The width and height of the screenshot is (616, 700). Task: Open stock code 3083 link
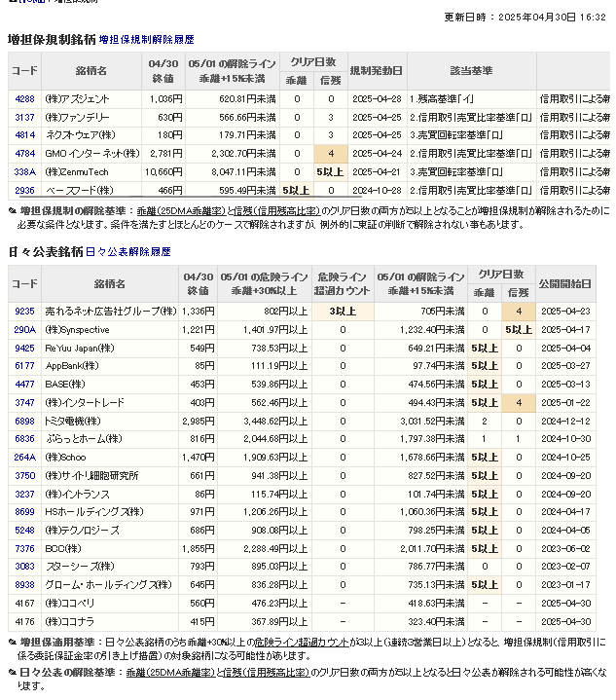(x=24, y=567)
